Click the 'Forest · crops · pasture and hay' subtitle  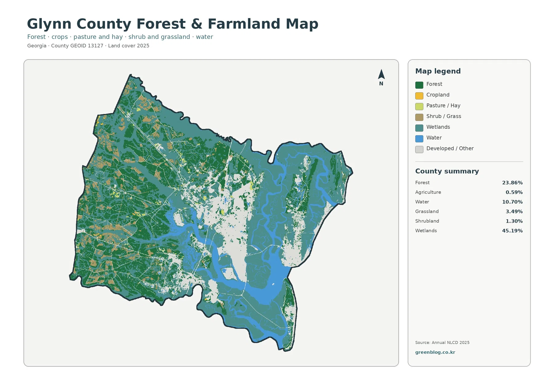(120, 37)
